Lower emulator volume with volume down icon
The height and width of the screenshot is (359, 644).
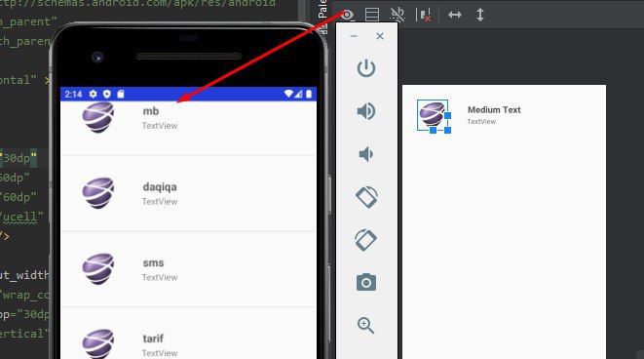(x=366, y=154)
